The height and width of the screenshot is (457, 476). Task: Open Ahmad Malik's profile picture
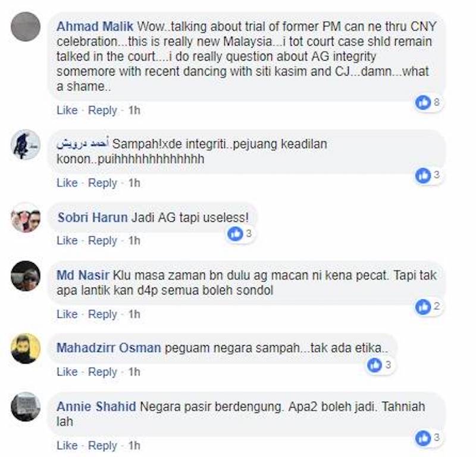coord(26,26)
